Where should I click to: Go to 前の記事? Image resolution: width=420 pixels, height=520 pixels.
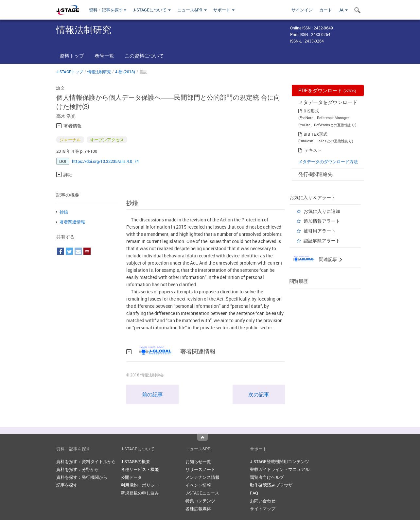coord(152,394)
